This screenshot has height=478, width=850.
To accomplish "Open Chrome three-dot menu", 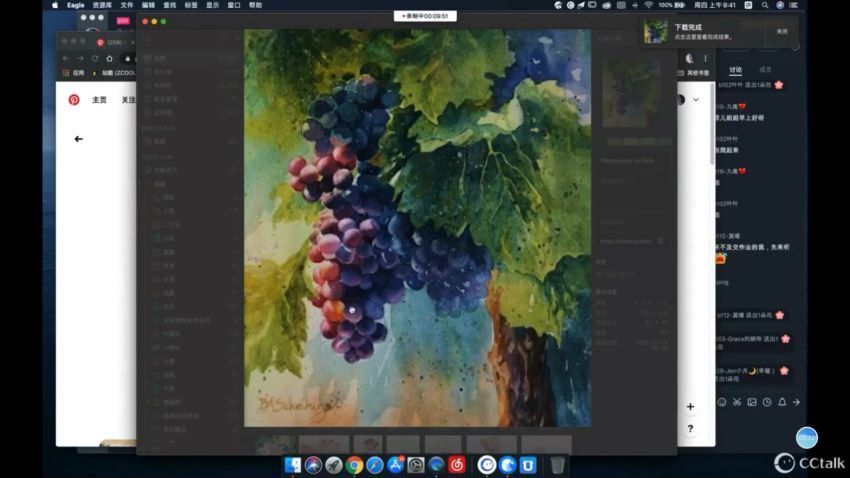I will coord(705,59).
